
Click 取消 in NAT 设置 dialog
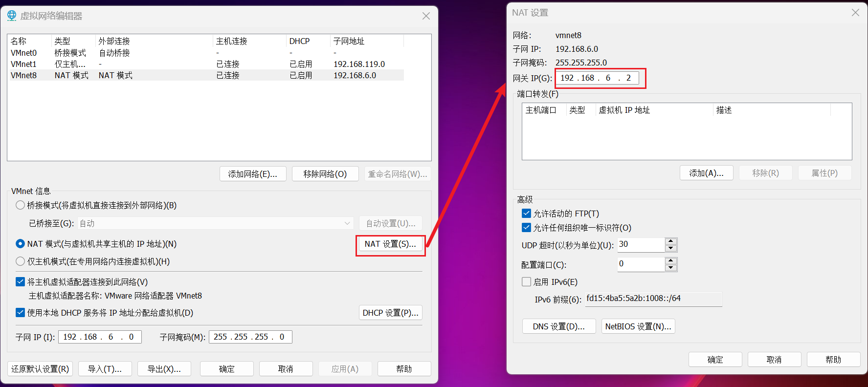(x=775, y=360)
